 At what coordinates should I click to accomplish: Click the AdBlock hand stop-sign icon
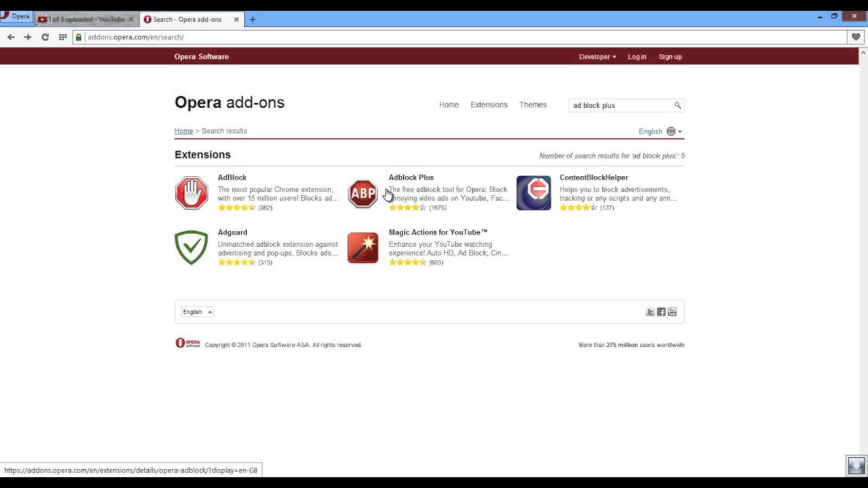point(192,193)
